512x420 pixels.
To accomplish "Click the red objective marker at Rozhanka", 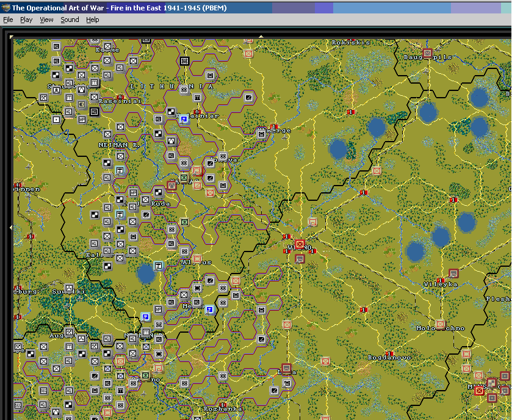I will 223,405.
